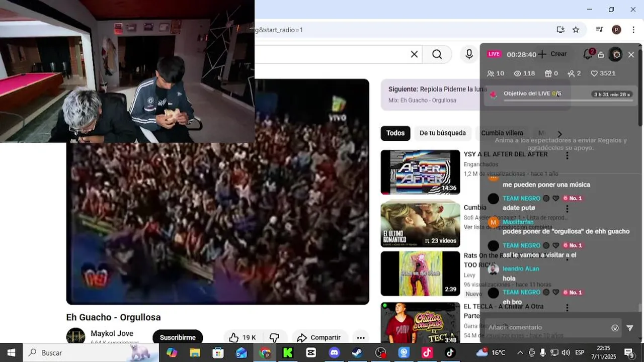The height and width of the screenshot is (362, 644).
Task: Select the De tu búsqueda chip
Action: click(443, 133)
